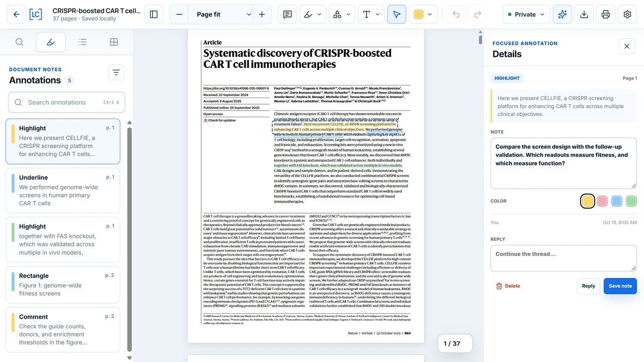This screenshot has height=362, width=644.
Task: Switch to the page thumbnails grid tab
Action: (x=114, y=42)
